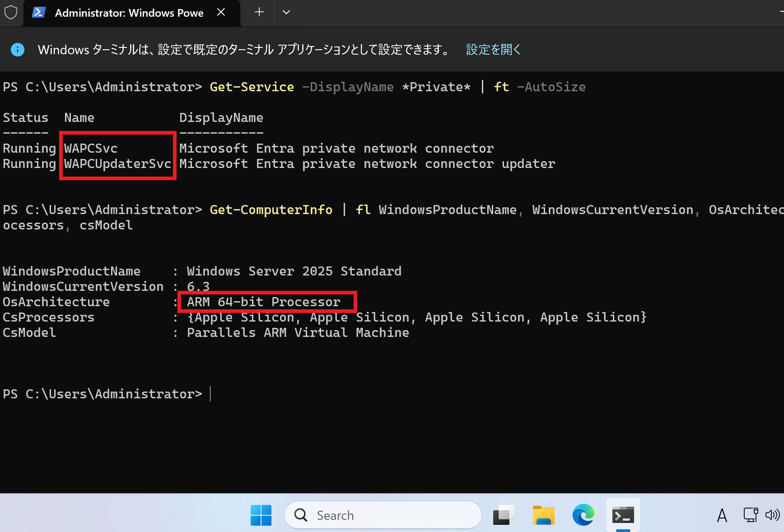Click the taskbar Search box
The image size is (784, 532).
tap(383, 515)
